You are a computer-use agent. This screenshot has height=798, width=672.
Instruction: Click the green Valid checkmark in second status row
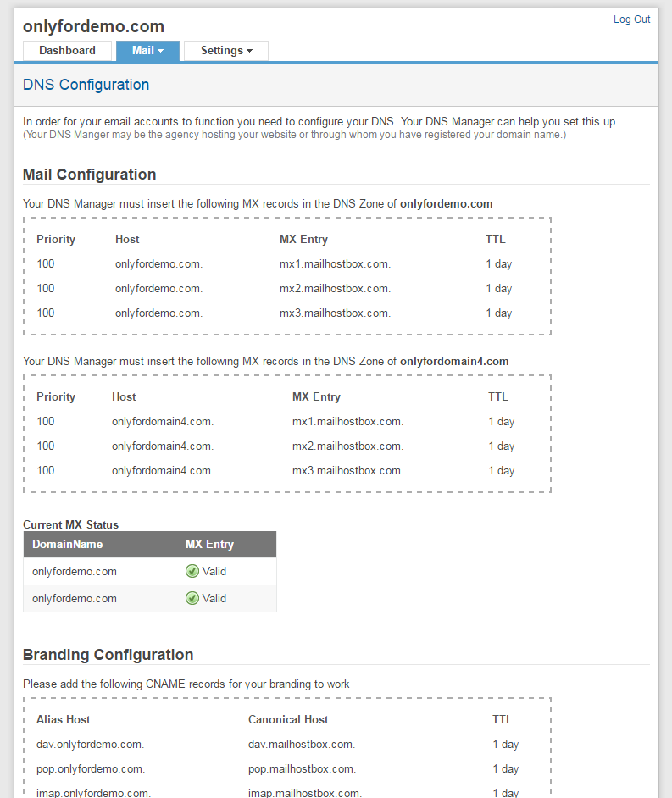[x=192, y=598]
